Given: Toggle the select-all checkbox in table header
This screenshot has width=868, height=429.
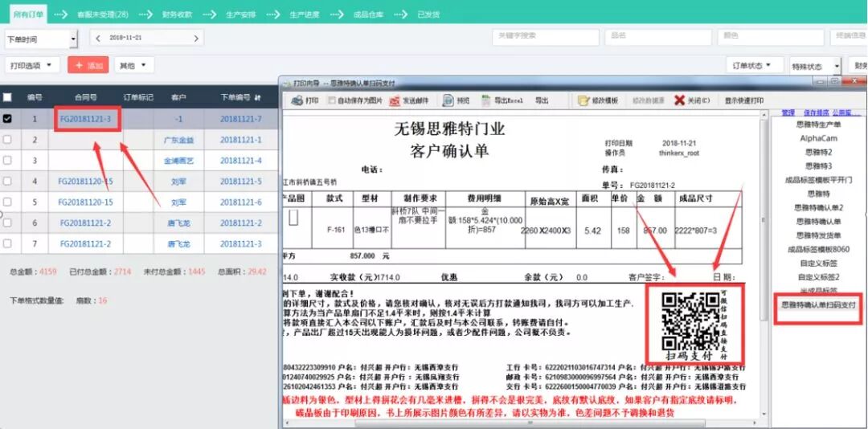Looking at the screenshot, I should (x=7, y=97).
